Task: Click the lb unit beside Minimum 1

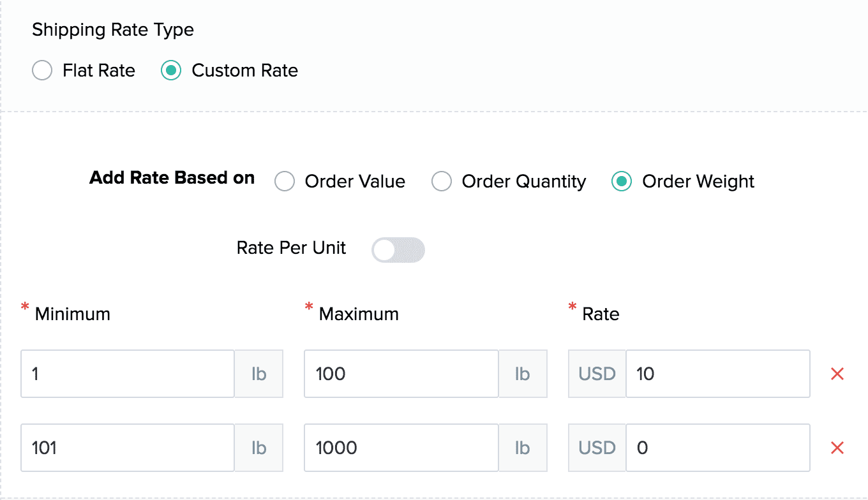Action: (x=258, y=374)
